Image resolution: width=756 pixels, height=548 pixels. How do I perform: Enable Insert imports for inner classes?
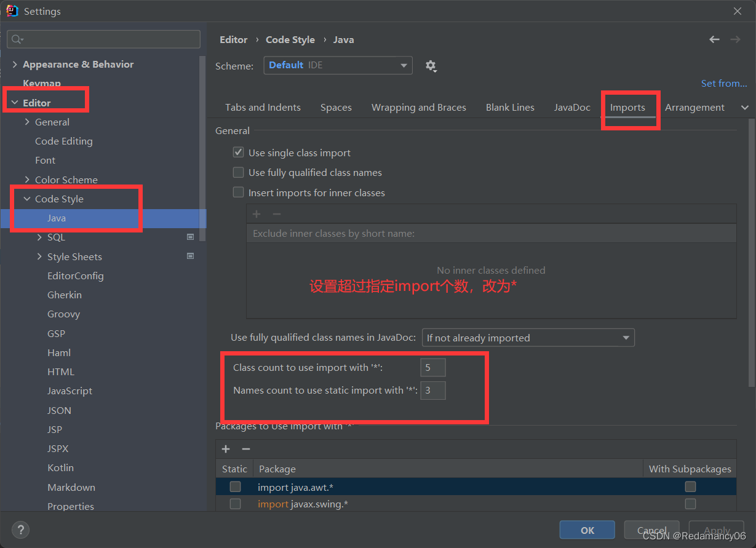pos(239,193)
